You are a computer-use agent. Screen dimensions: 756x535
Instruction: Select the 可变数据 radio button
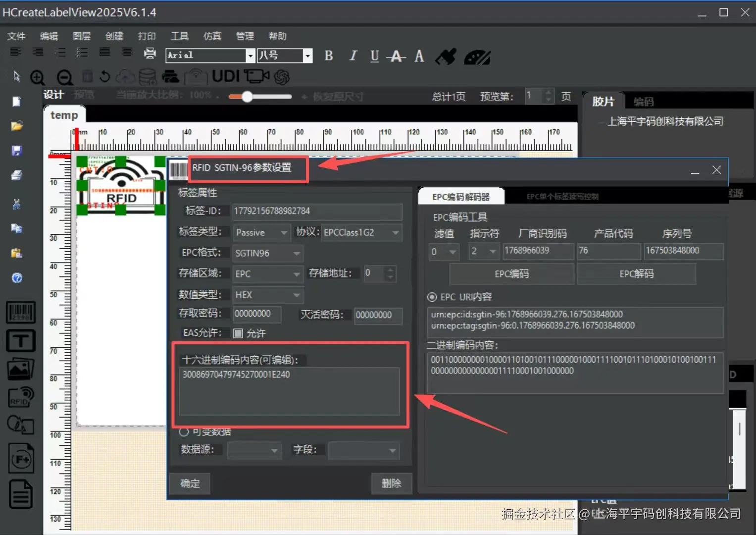(x=184, y=431)
